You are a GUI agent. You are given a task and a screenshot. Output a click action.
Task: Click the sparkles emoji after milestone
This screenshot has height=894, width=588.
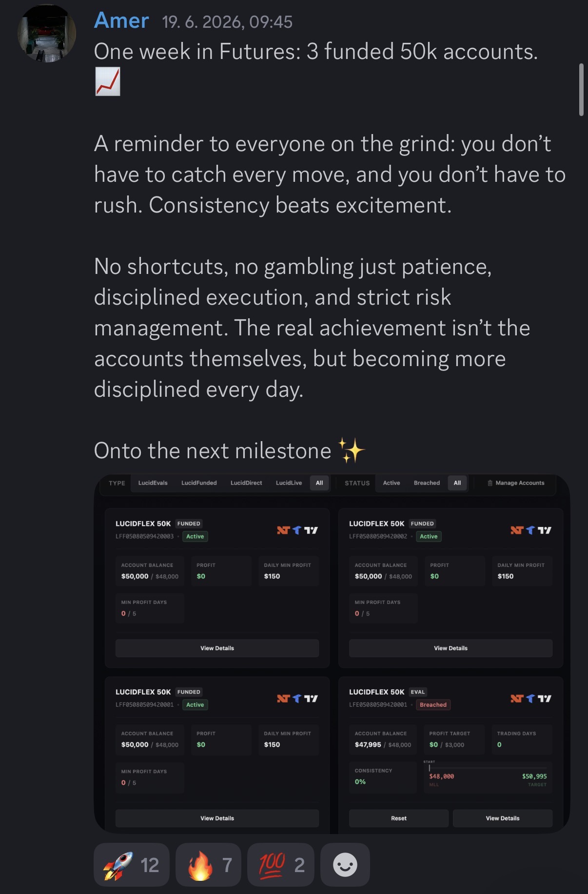tap(352, 450)
